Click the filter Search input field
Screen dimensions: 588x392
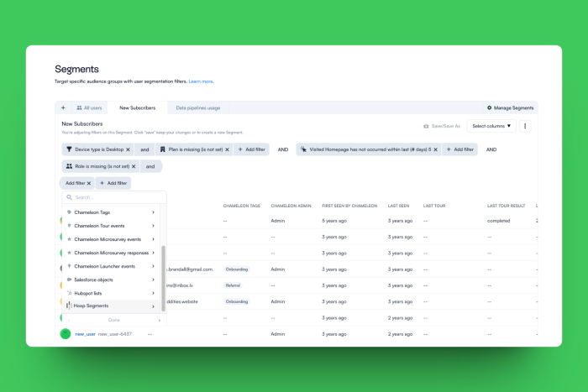113,197
